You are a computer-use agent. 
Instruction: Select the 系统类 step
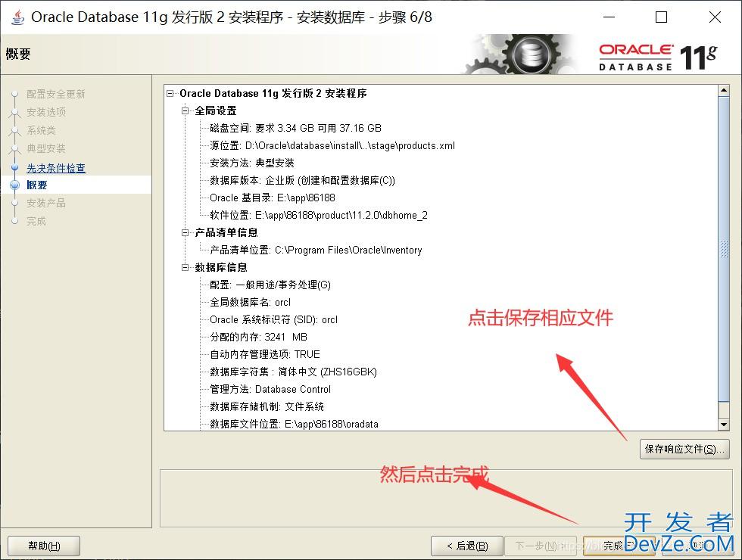(x=41, y=130)
